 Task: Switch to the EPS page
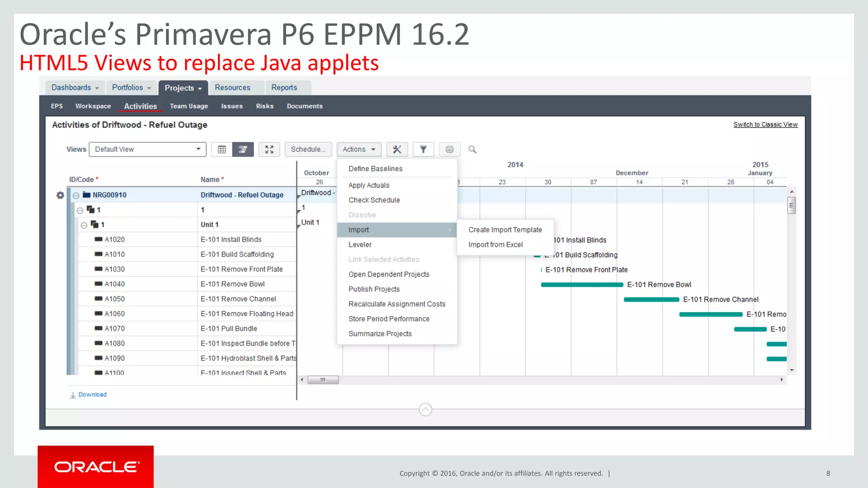tap(57, 106)
